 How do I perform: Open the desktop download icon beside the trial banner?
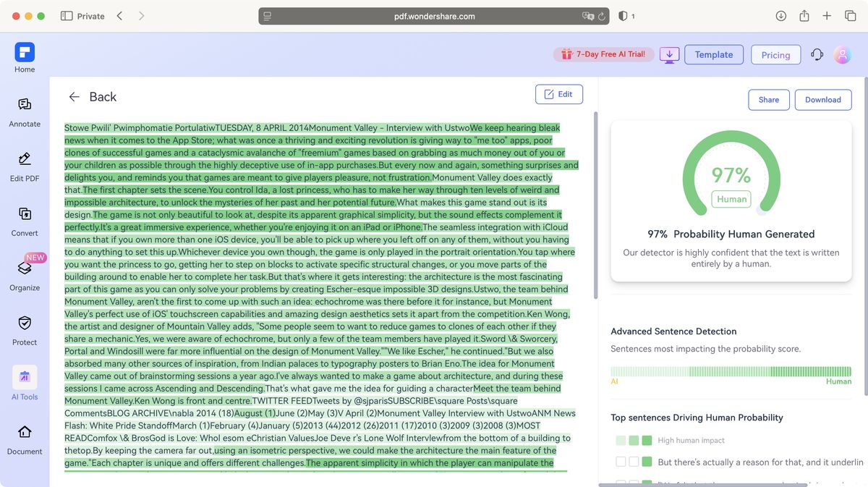[668, 54]
